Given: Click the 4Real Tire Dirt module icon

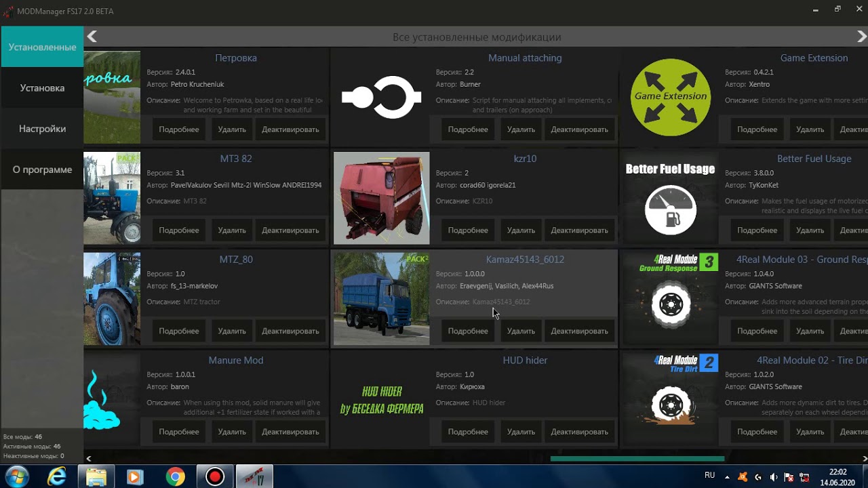Looking at the screenshot, I should (x=670, y=399).
